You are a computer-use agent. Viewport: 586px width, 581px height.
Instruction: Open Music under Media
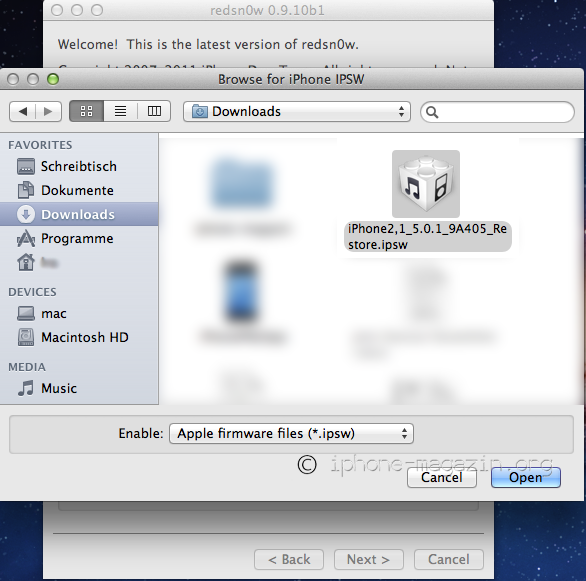pyautogui.click(x=79, y=388)
